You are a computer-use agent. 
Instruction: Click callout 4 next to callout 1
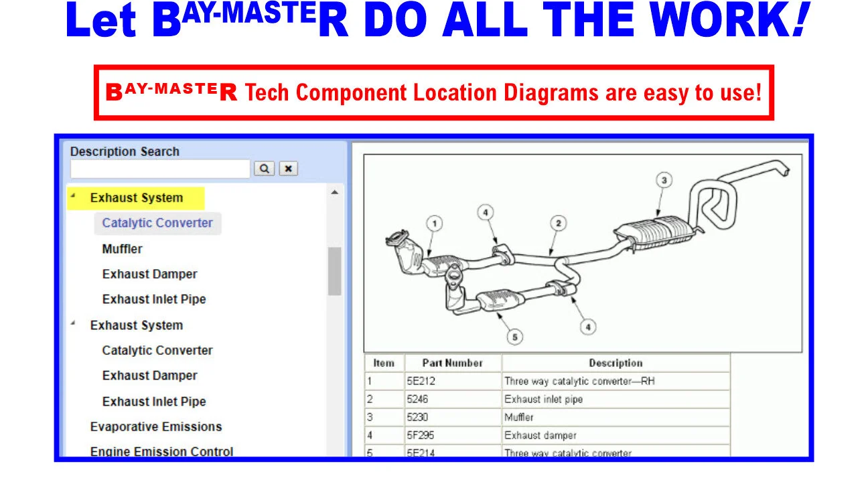486,213
